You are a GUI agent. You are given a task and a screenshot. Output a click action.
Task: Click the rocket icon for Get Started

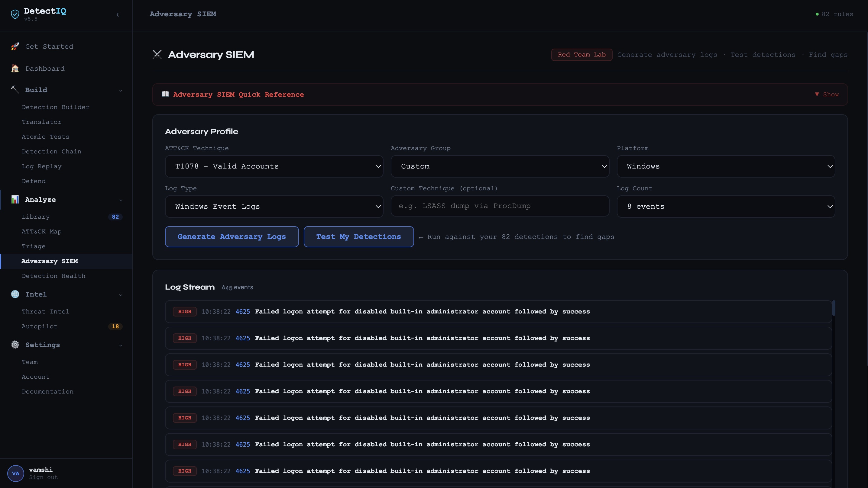15,47
